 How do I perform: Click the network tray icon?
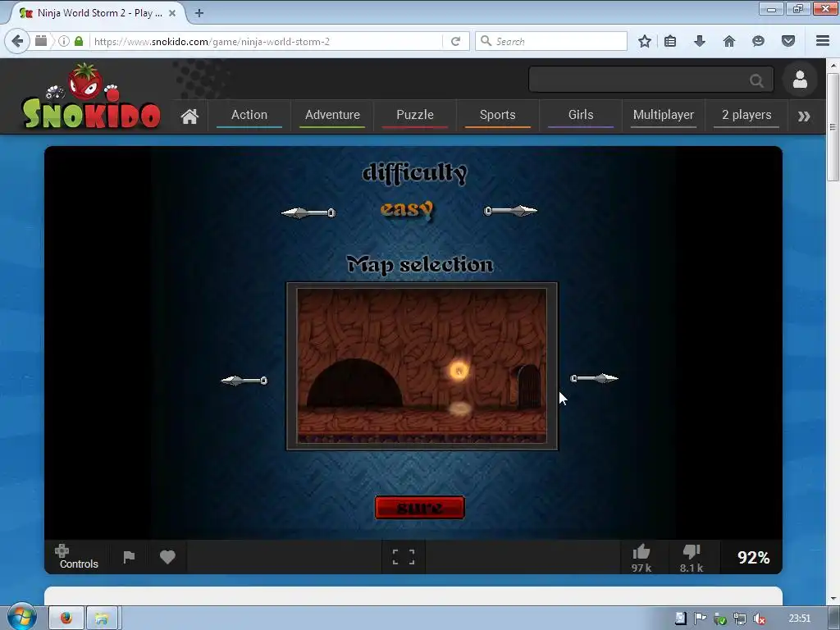coord(740,619)
